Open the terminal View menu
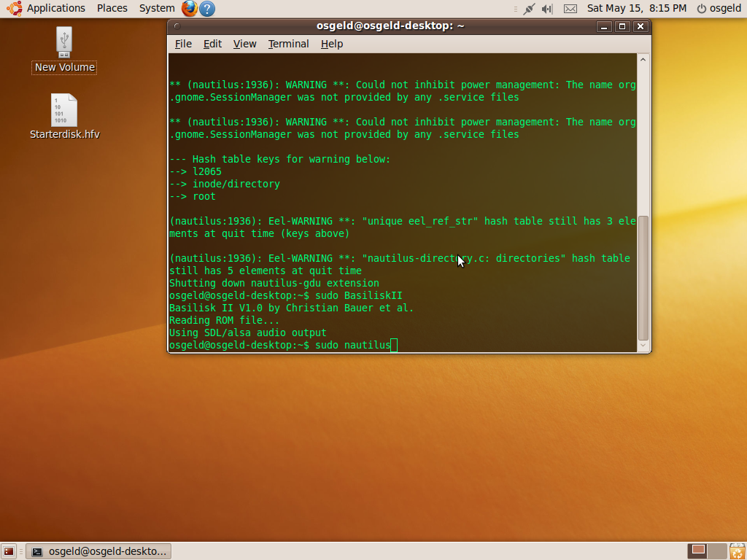This screenshot has height=560, width=747. click(x=245, y=44)
